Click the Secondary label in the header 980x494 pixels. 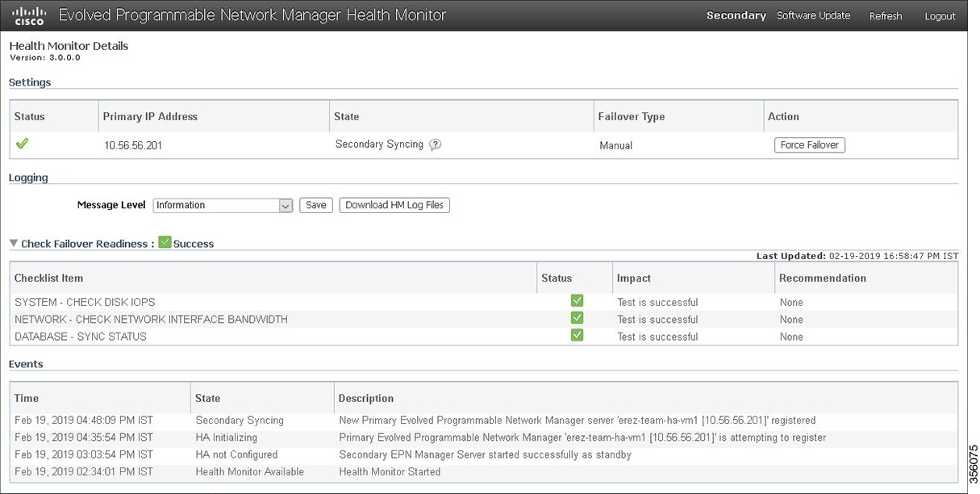click(x=736, y=15)
